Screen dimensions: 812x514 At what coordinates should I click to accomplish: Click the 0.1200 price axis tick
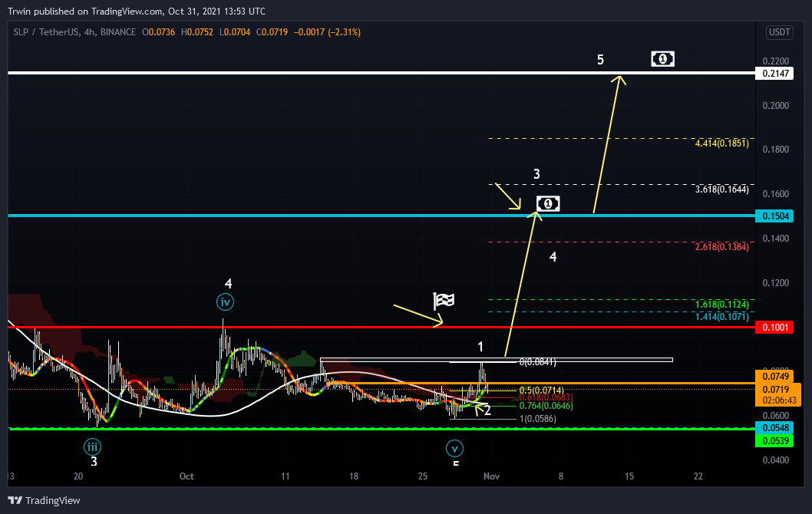click(776, 283)
